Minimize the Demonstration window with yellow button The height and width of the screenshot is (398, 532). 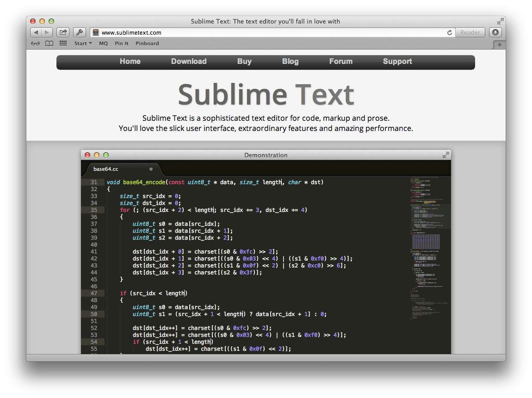click(97, 155)
